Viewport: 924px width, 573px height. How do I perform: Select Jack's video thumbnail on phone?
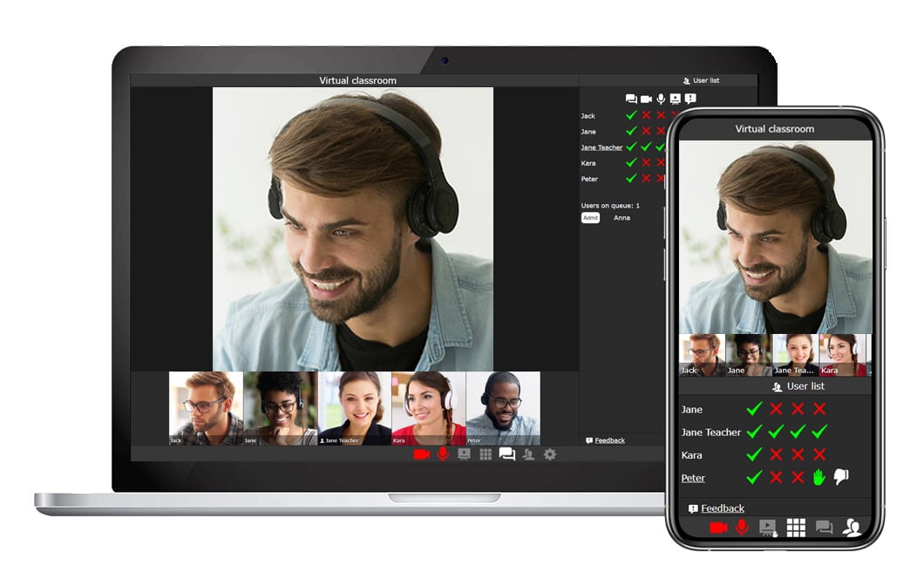pyautogui.click(x=702, y=355)
